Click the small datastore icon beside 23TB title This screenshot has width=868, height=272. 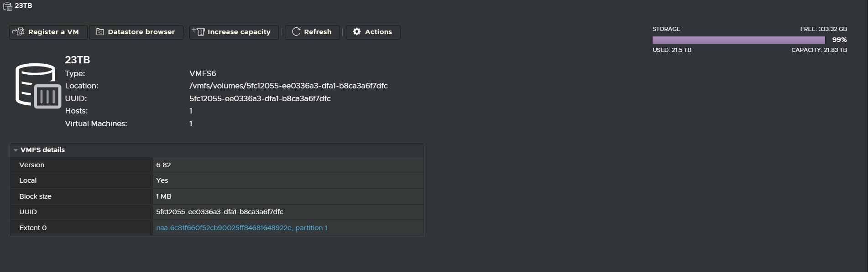tap(7, 6)
